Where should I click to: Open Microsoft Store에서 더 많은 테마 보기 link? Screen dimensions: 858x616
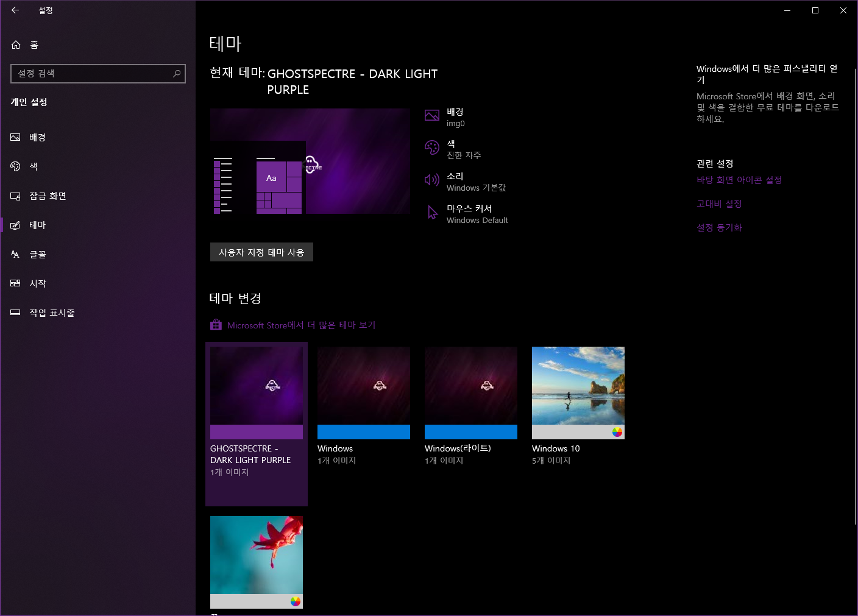[301, 325]
